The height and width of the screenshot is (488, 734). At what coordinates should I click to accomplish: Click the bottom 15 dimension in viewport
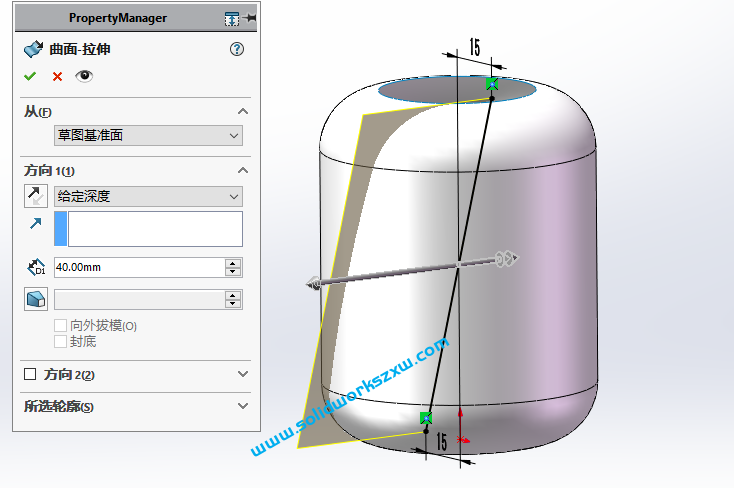coord(441,441)
